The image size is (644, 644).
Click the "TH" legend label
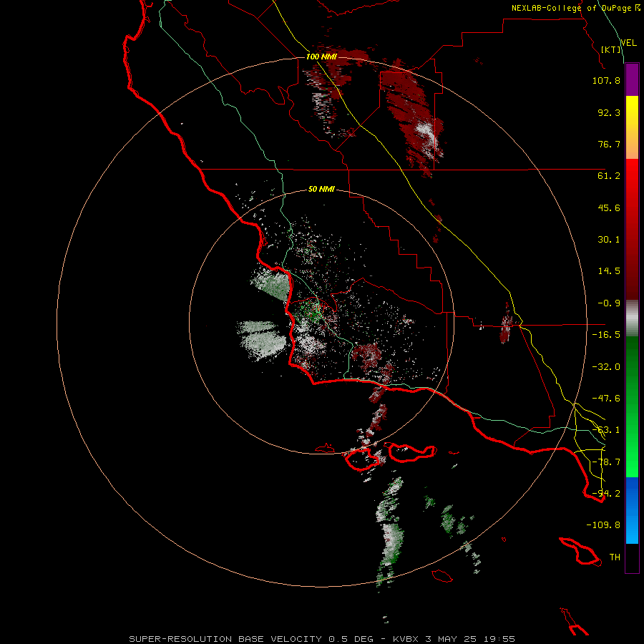click(615, 557)
